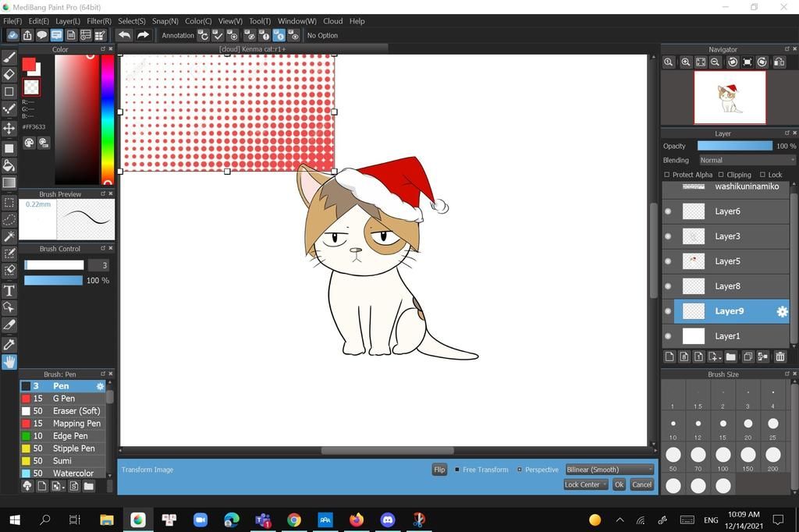Select the Eyedropper tool
The height and width of the screenshot is (532, 799).
9,345
